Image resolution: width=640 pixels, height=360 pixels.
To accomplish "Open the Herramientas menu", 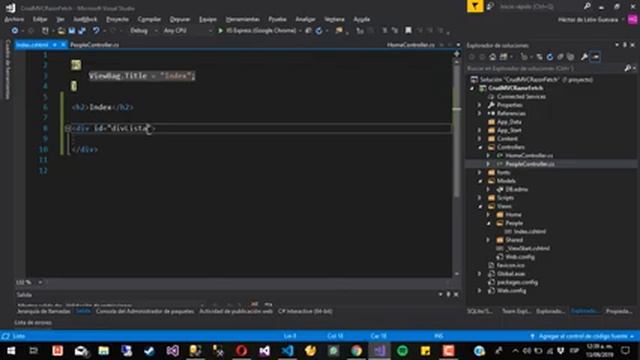I will coord(242,19).
